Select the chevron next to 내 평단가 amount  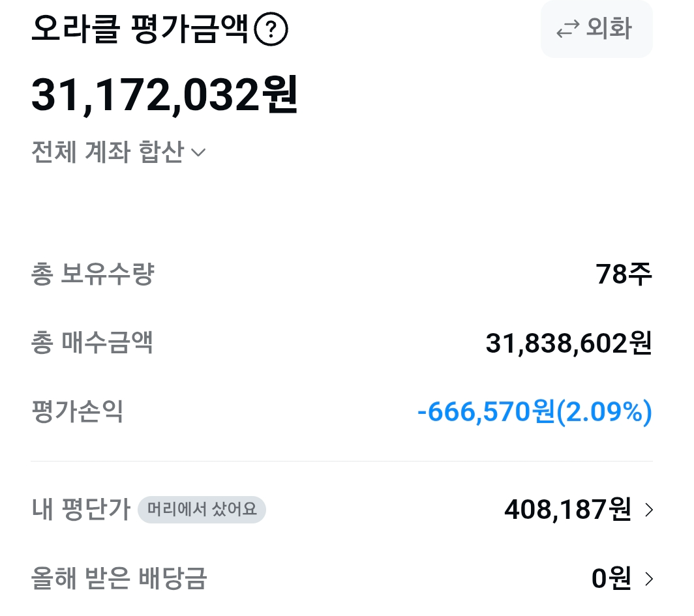point(647,510)
